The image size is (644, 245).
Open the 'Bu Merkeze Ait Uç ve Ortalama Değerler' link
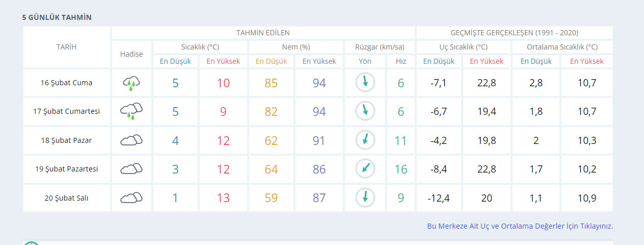click(x=520, y=226)
